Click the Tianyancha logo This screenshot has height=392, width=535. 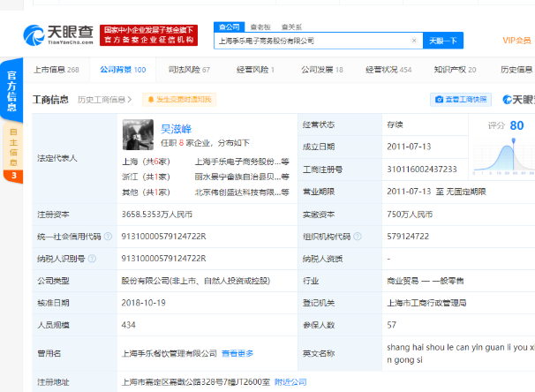pyautogui.click(x=58, y=34)
